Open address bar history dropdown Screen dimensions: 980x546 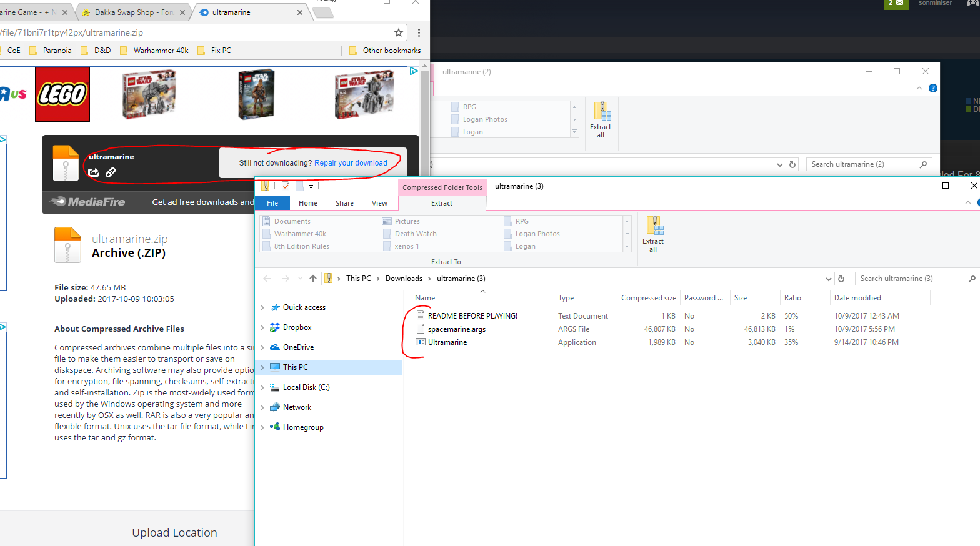click(x=829, y=279)
